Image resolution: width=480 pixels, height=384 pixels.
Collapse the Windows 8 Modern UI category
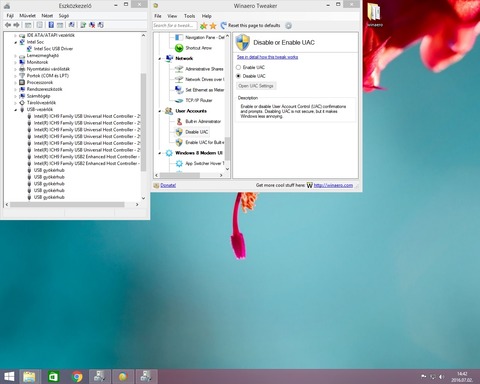pyautogui.click(x=160, y=153)
